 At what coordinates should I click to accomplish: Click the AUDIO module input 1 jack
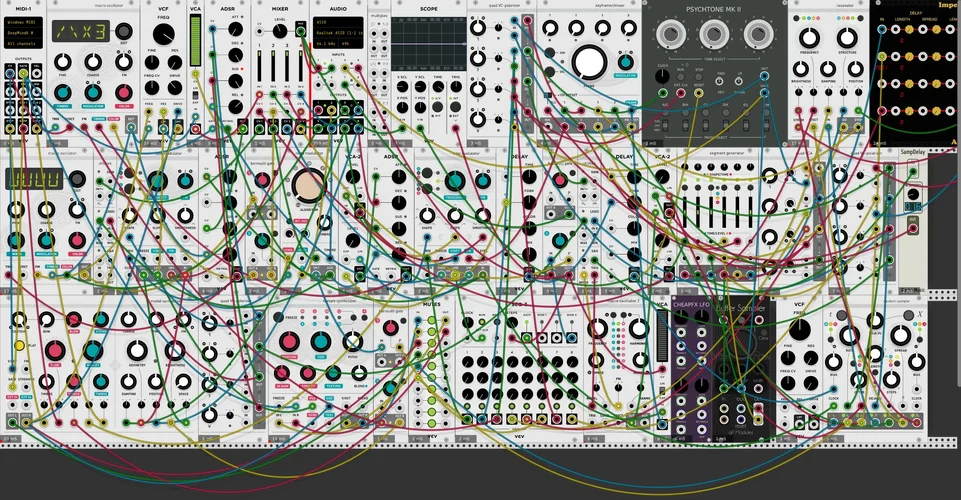(319, 69)
